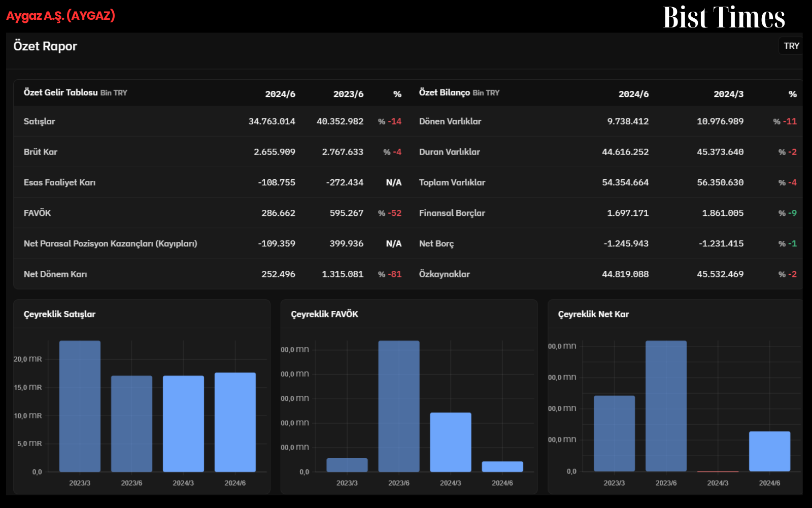Screen dimensions: 812x508
Task: Click Satışlar 2024/6 value 34.763.014
Action: tap(272, 121)
